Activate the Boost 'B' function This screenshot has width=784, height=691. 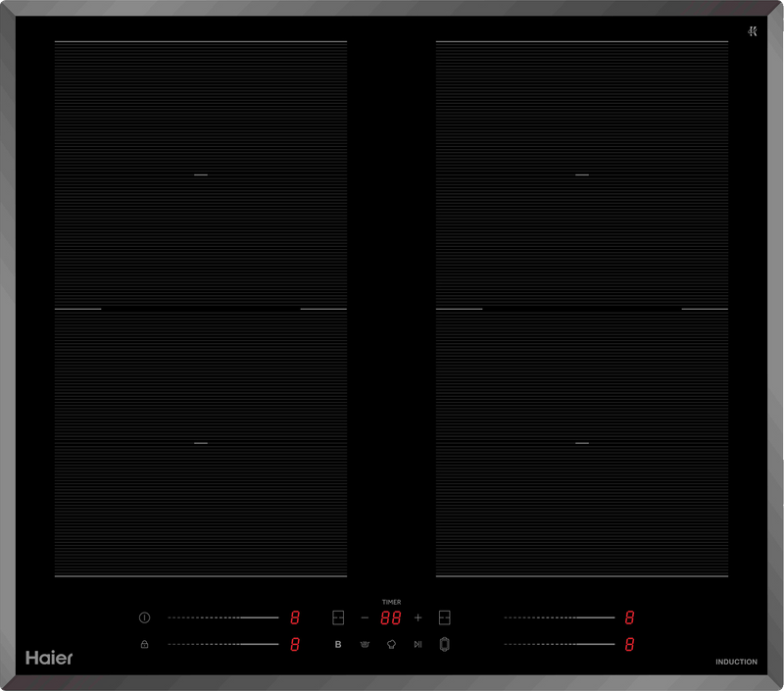(x=338, y=644)
